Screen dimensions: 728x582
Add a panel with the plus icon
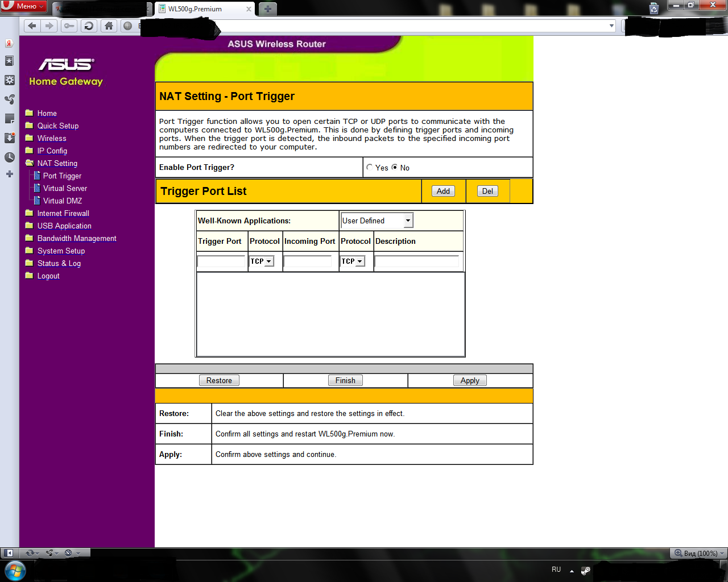[x=9, y=174]
